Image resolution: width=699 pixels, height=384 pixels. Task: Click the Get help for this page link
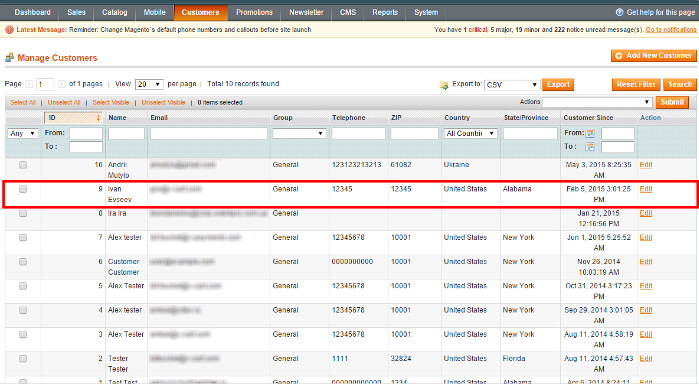click(661, 12)
